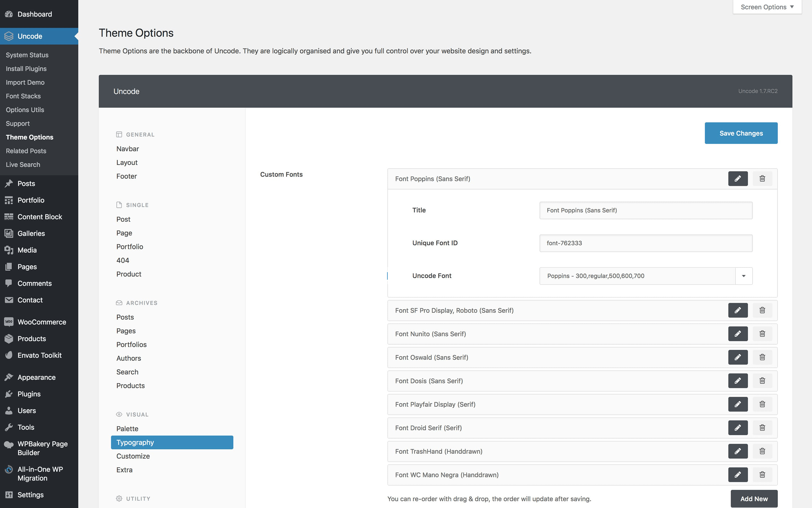Image resolution: width=812 pixels, height=508 pixels.
Task: Click the Posts archives menu item
Action: (x=125, y=317)
